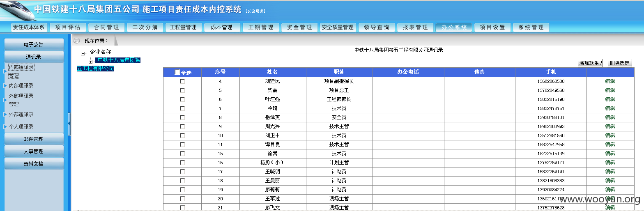This screenshot has width=644, height=211.
Task: Tick the 全选 select-all checkbox
Action: pyautogui.click(x=177, y=72)
